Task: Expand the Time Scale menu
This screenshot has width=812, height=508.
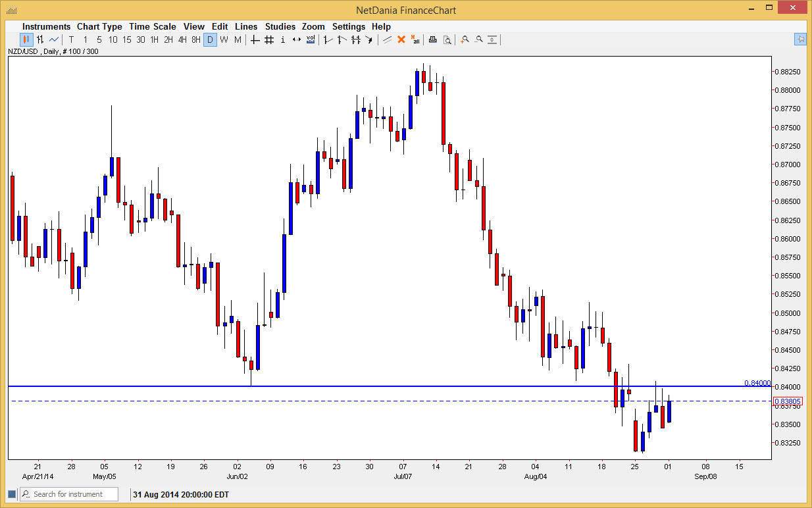Action: (152, 26)
